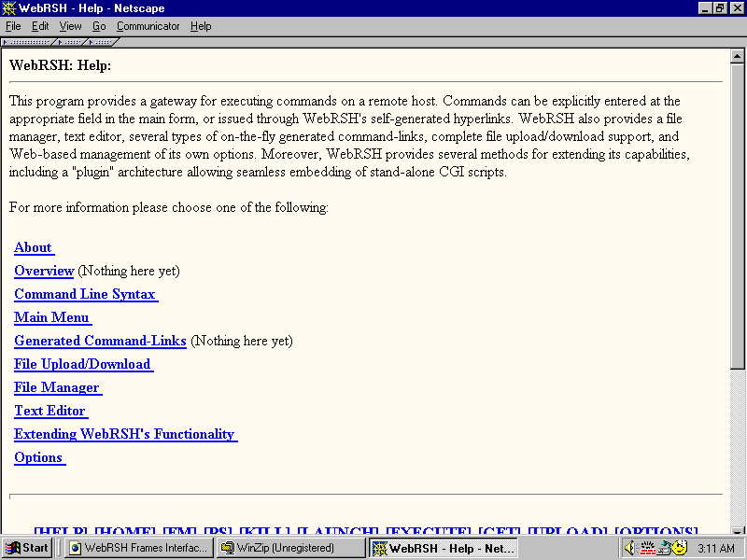Image resolution: width=747 pixels, height=560 pixels.
Task: Click the "WebRSH: Help:" heading text
Action: (x=60, y=65)
